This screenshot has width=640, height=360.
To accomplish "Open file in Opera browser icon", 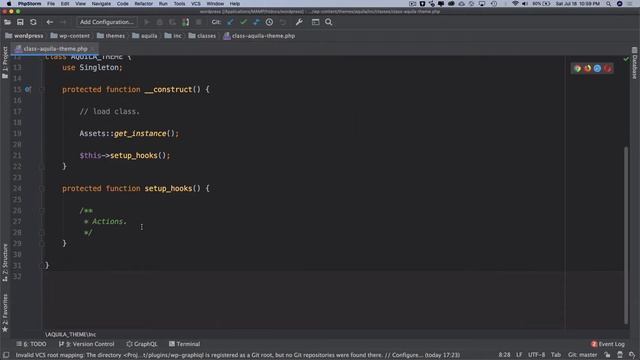I will pyautogui.click(x=607, y=69).
